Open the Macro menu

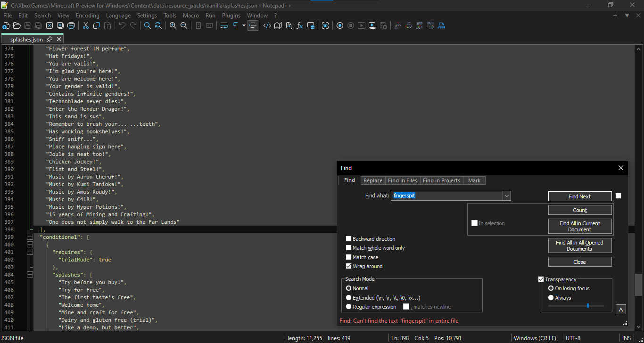click(x=191, y=16)
